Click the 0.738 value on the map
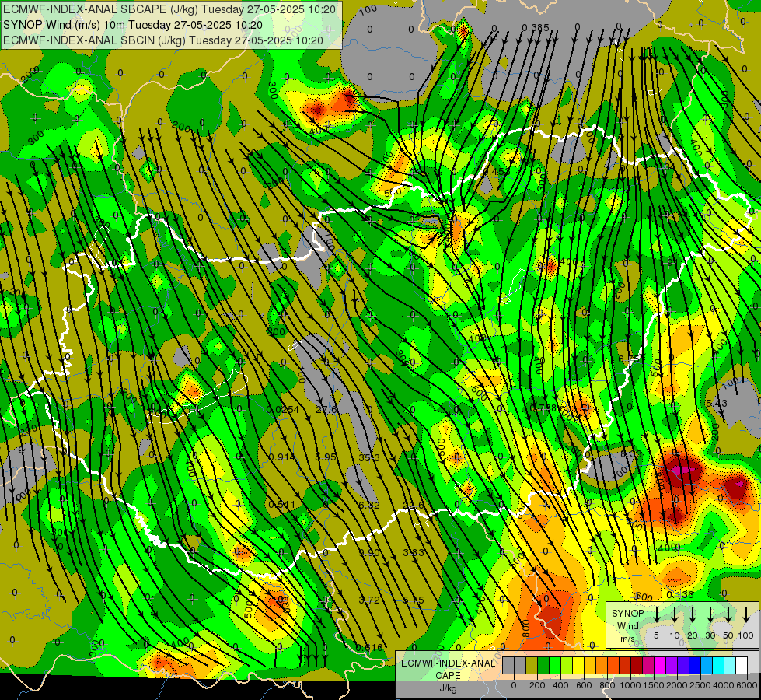This screenshot has height=700, width=761. click(543, 408)
